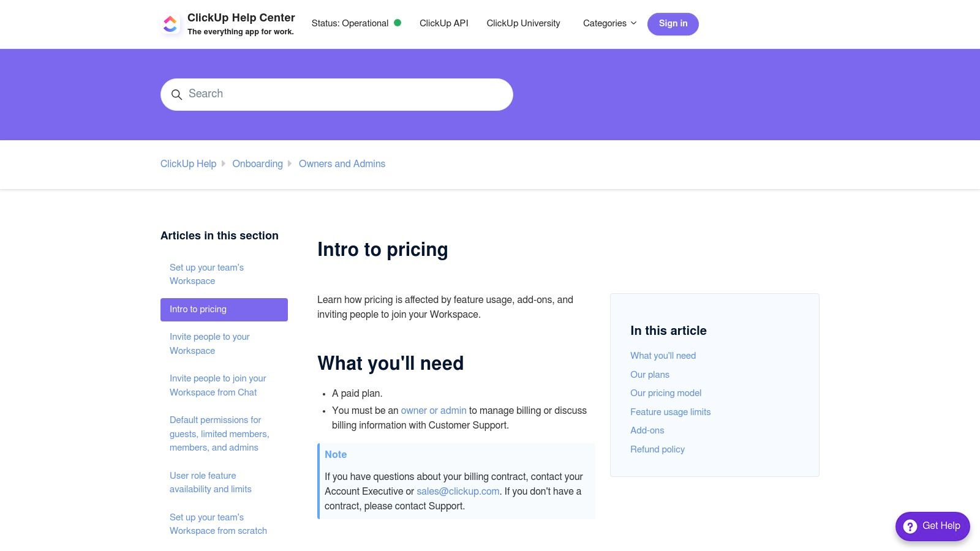This screenshot has width=980, height=551.
Task: Open the ClickUp API menu link
Action: click(443, 23)
